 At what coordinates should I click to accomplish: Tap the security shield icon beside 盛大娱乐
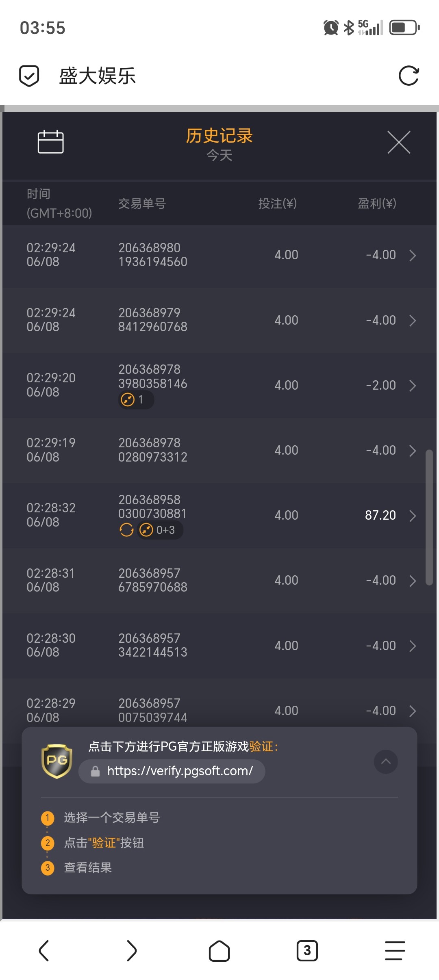[29, 76]
